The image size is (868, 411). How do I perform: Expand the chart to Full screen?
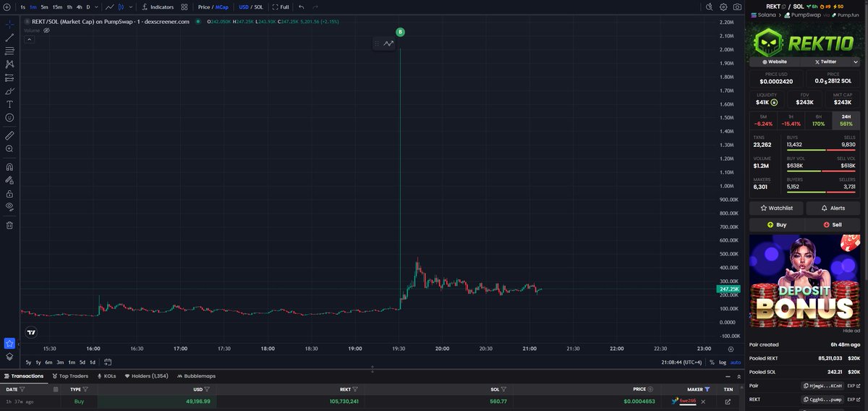[281, 7]
